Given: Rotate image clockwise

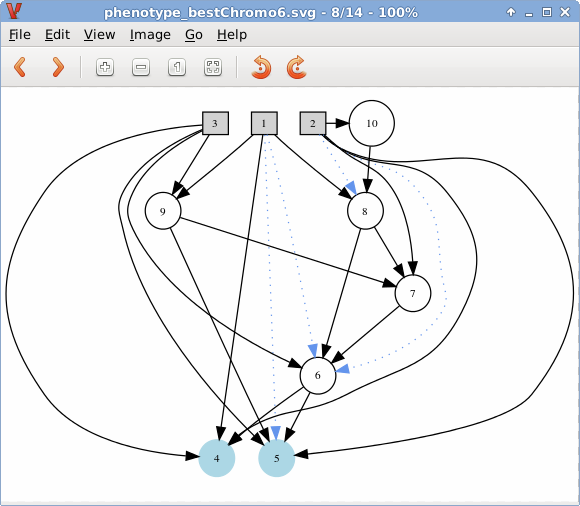Looking at the screenshot, I should [x=296, y=67].
